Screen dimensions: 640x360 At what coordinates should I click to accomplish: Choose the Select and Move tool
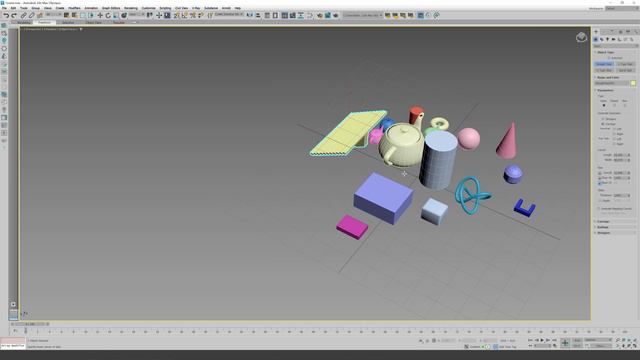coord(100,16)
